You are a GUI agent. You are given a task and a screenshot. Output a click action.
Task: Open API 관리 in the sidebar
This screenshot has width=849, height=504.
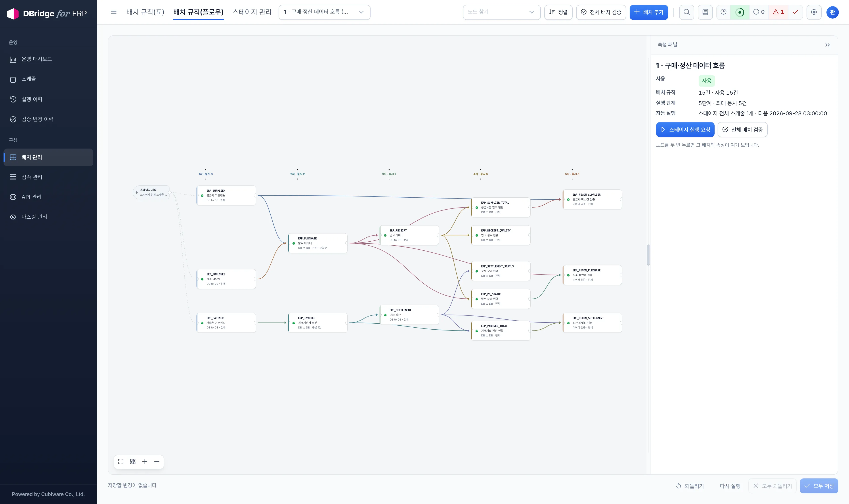48,197
